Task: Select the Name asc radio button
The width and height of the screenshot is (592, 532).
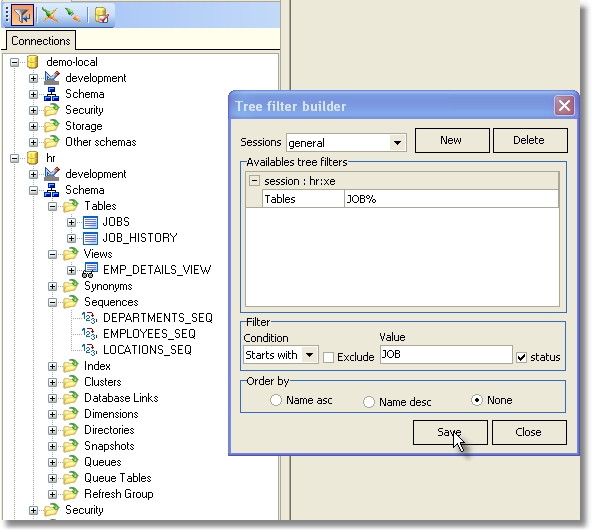Action: click(276, 400)
